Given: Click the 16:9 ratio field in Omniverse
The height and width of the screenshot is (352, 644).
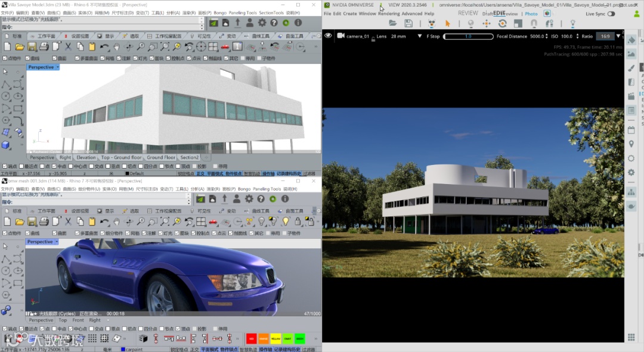Looking at the screenshot, I should point(605,36).
